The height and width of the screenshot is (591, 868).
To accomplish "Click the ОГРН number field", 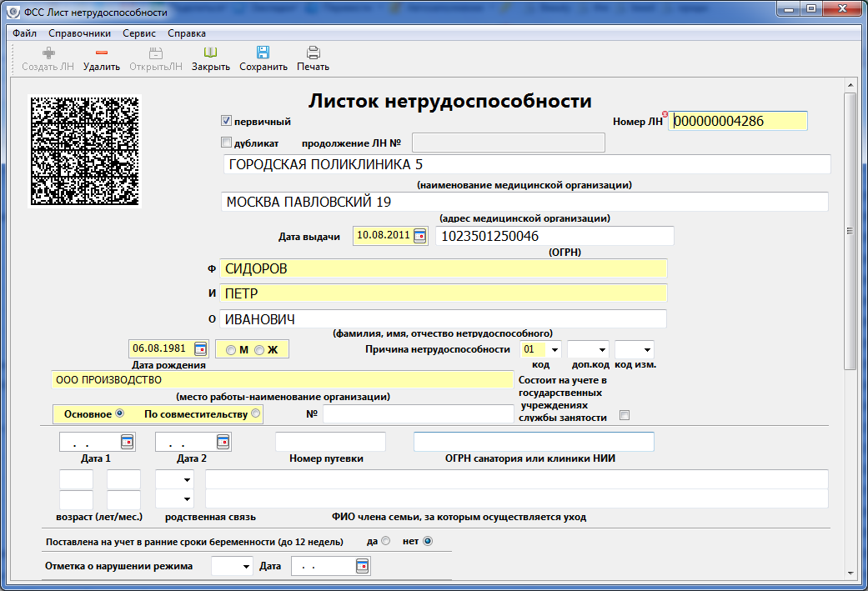I will pos(554,236).
